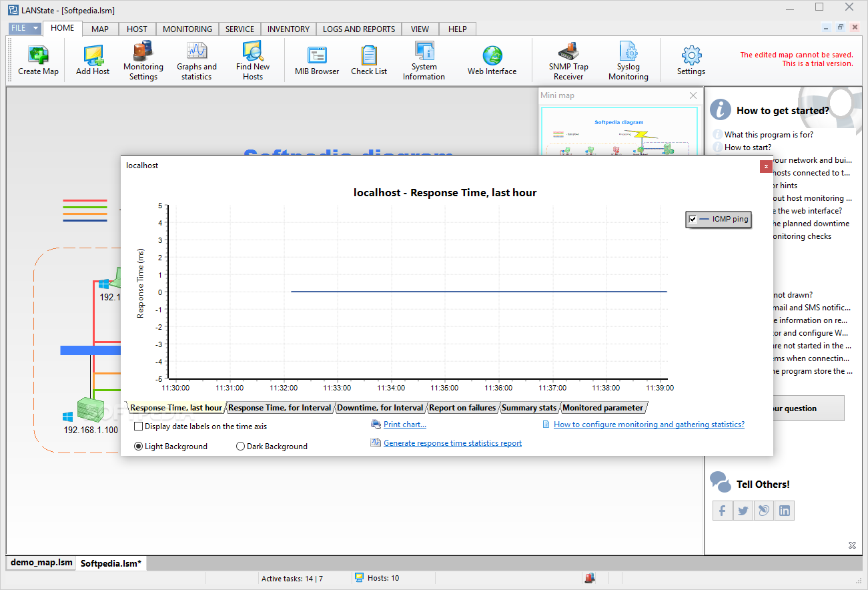Launch Find New Hosts
Viewport: 868px width, 590px height.
coord(253,60)
